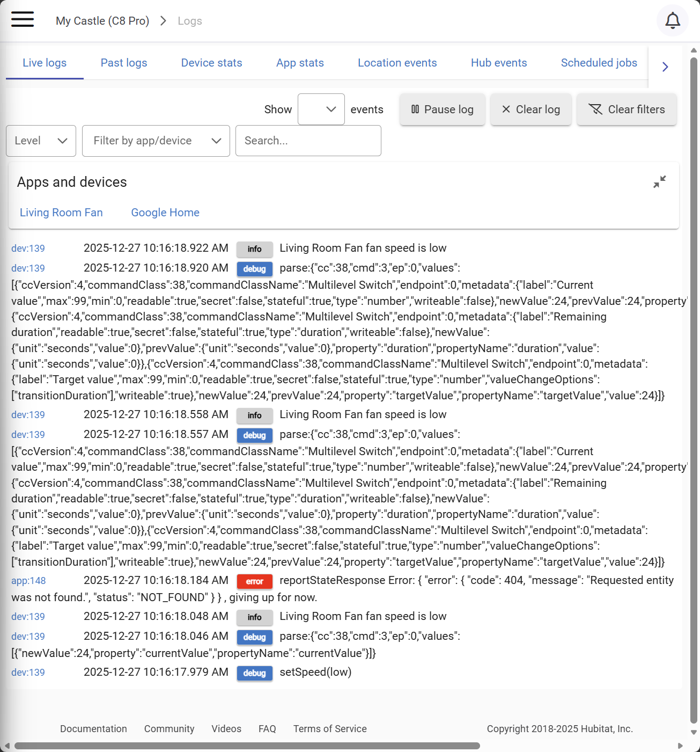Viewport: 700px width, 752px height.
Task: Open the hamburger navigation menu
Action: click(23, 20)
